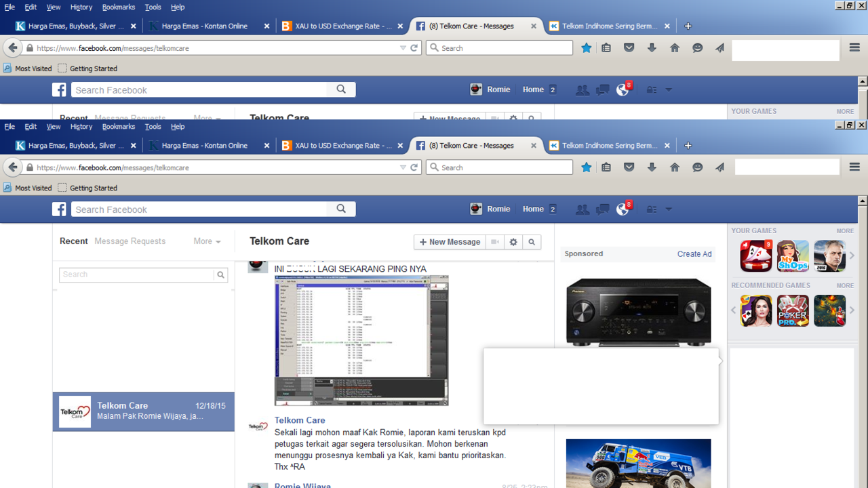Open notifications globe in front window
This screenshot has width=868, height=488.
tap(622, 209)
